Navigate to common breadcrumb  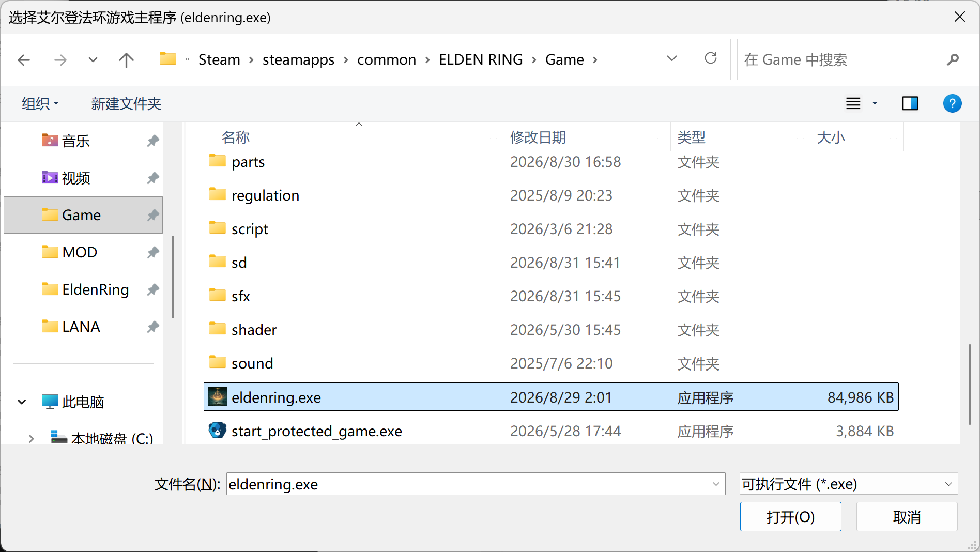(387, 59)
